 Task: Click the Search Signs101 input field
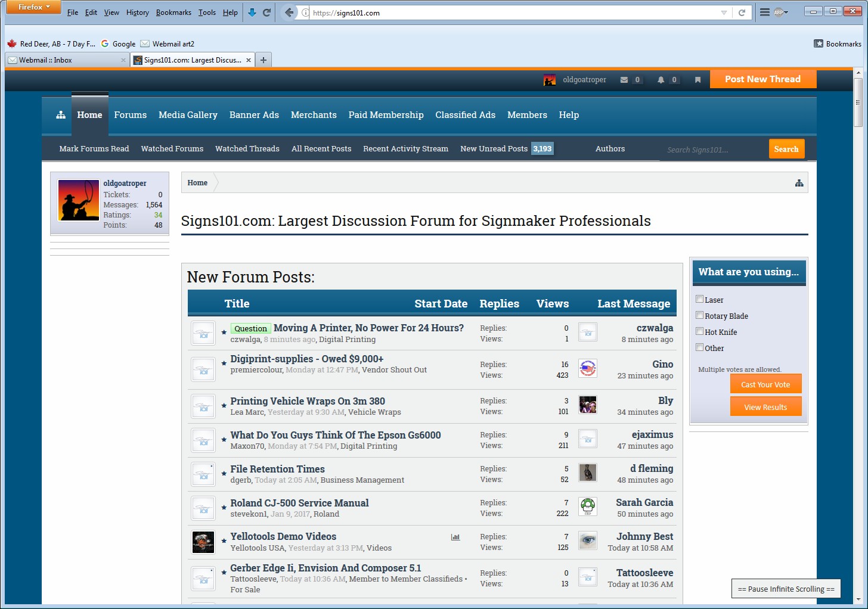pos(712,150)
